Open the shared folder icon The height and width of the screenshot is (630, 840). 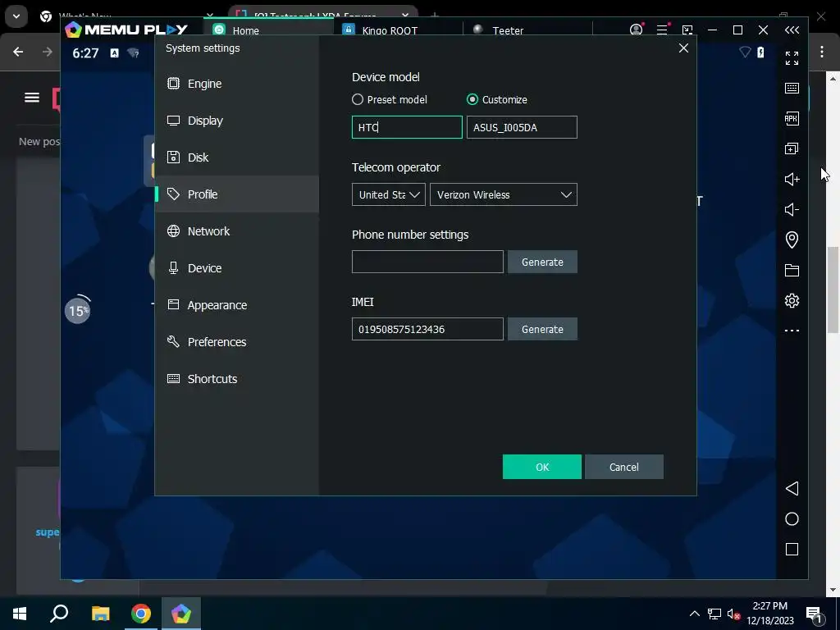(792, 270)
